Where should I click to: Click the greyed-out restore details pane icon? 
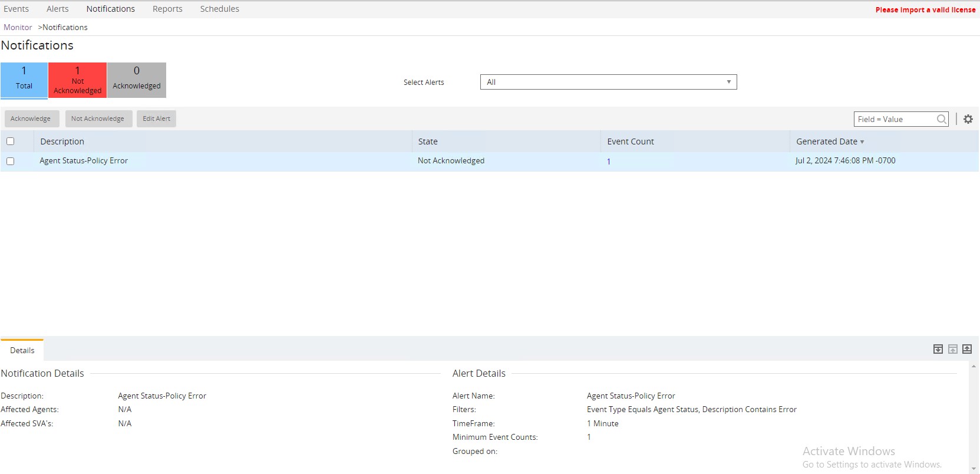coord(952,349)
